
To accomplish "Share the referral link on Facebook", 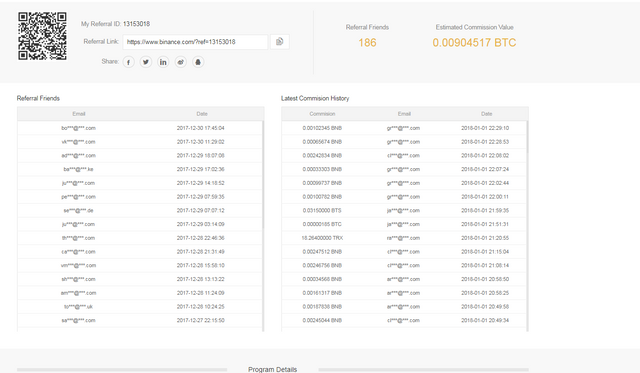I will click(x=129, y=62).
